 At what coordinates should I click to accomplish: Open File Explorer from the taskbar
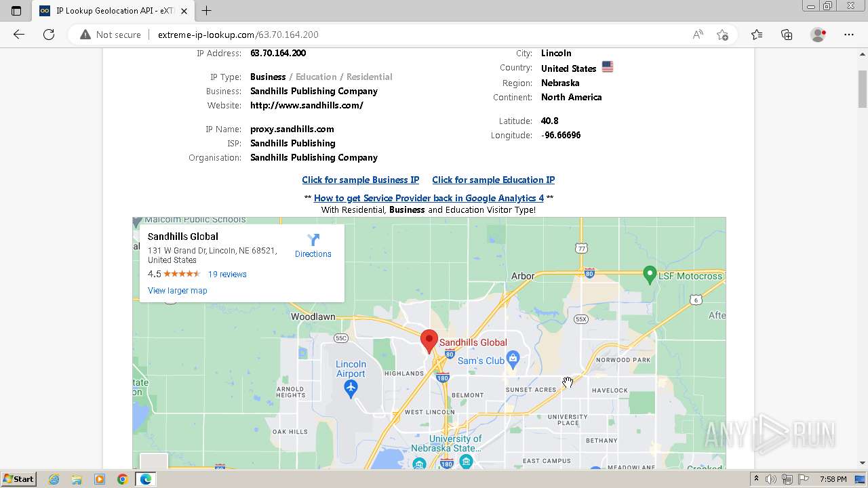[77, 479]
